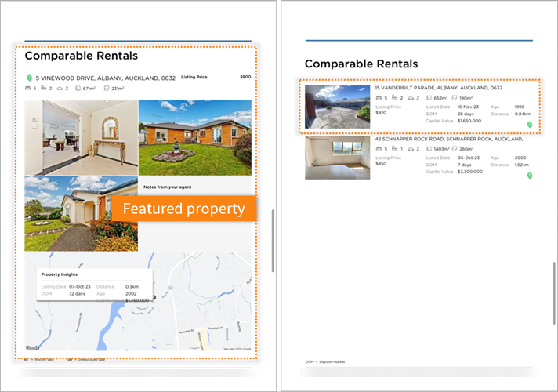Click the floor area icon beside 260m²

click(455, 148)
